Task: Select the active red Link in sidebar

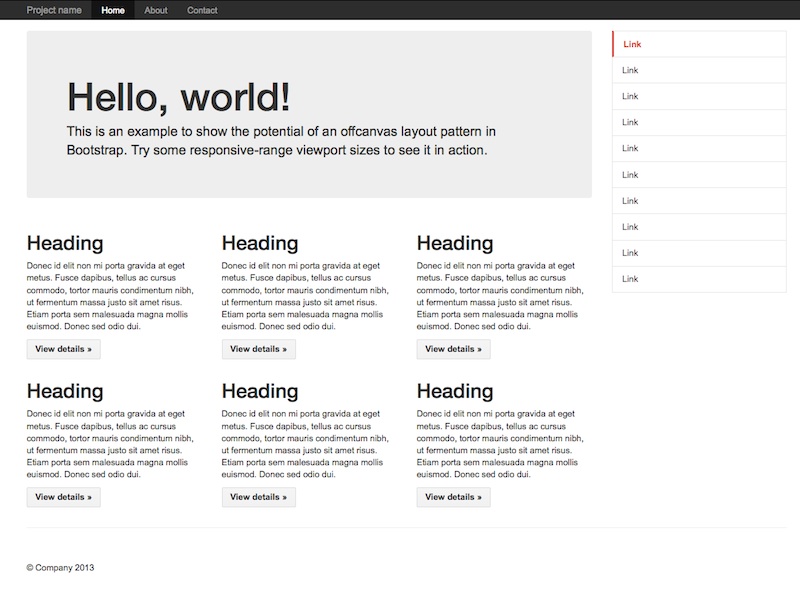Action: click(x=698, y=44)
